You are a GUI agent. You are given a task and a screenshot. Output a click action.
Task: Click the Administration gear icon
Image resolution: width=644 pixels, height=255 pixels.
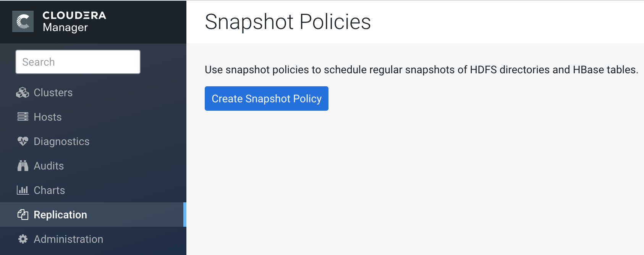(23, 239)
